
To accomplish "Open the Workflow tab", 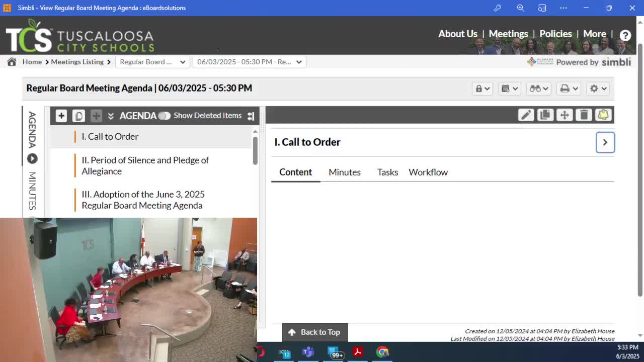I will pyautogui.click(x=428, y=172).
